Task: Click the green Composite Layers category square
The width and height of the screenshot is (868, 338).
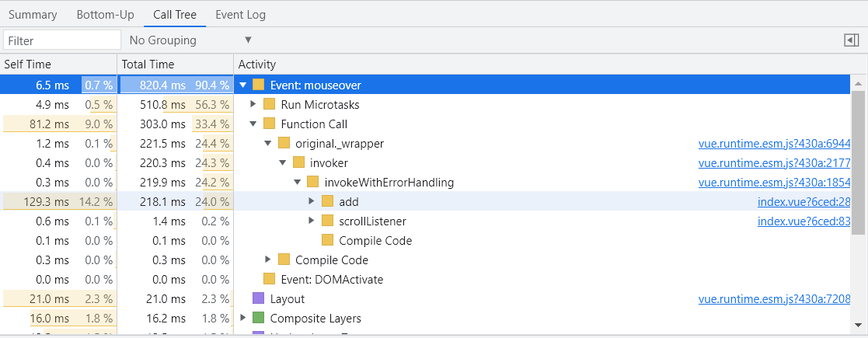Action: pos(259,319)
